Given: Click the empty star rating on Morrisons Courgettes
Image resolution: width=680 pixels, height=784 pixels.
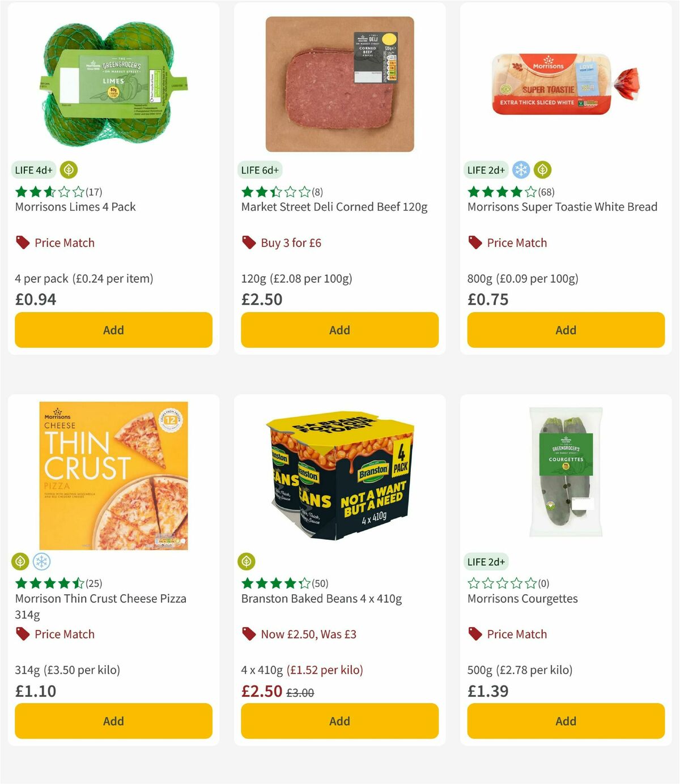Looking at the screenshot, I should click(501, 582).
